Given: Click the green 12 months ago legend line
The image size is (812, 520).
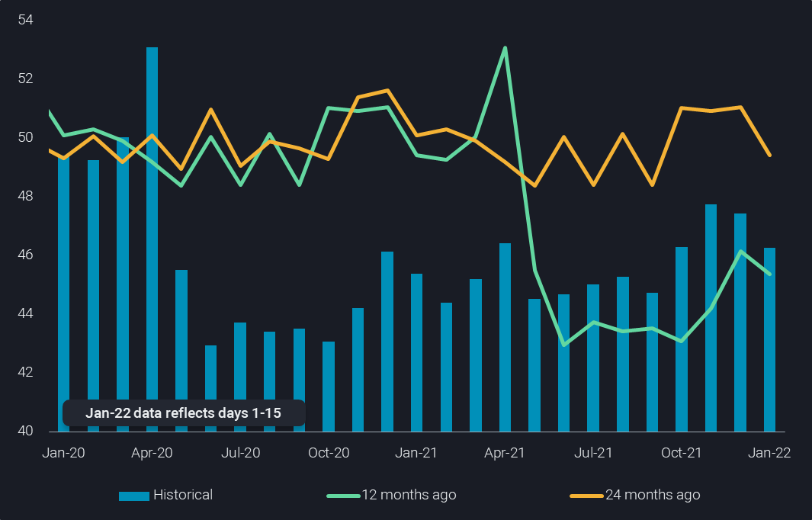Looking at the screenshot, I should (343, 496).
